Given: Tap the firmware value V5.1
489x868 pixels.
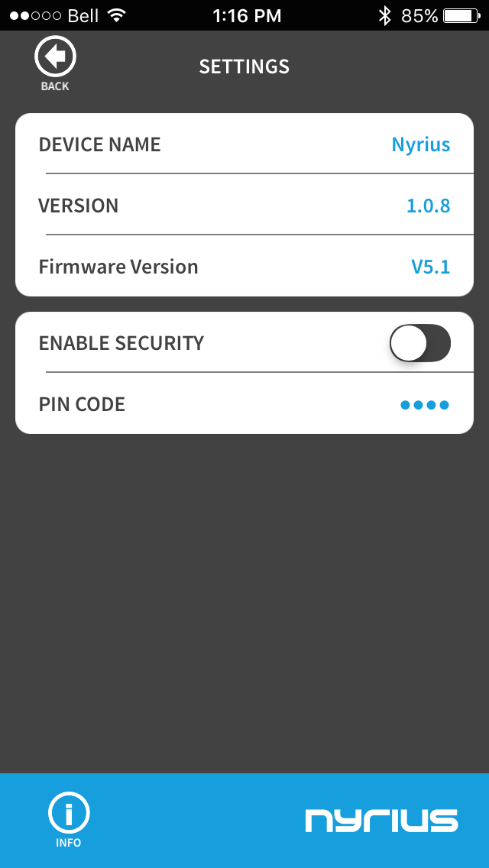Looking at the screenshot, I should pyautogui.click(x=430, y=267).
